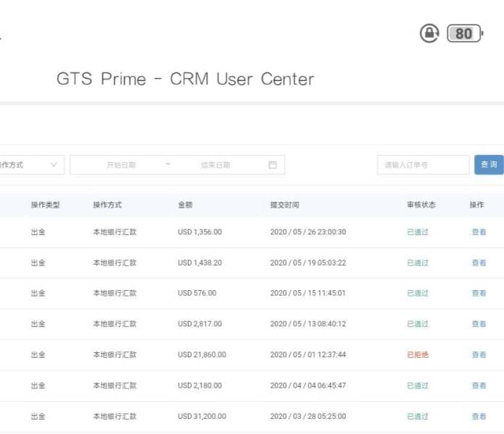View the rejected USD 21,860.00 withdrawal
Image resolution: width=504 pixels, height=434 pixels.
coord(479,355)
